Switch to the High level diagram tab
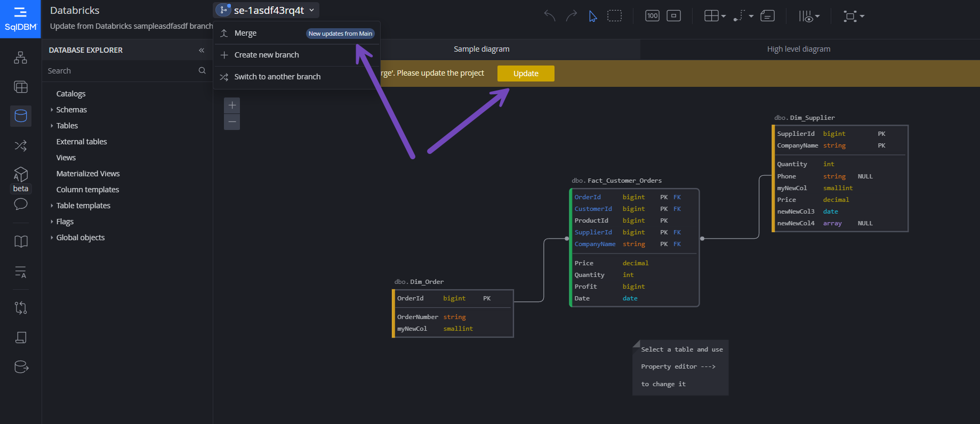This screenshot has height=424, width=980. (x=799, y=49)
